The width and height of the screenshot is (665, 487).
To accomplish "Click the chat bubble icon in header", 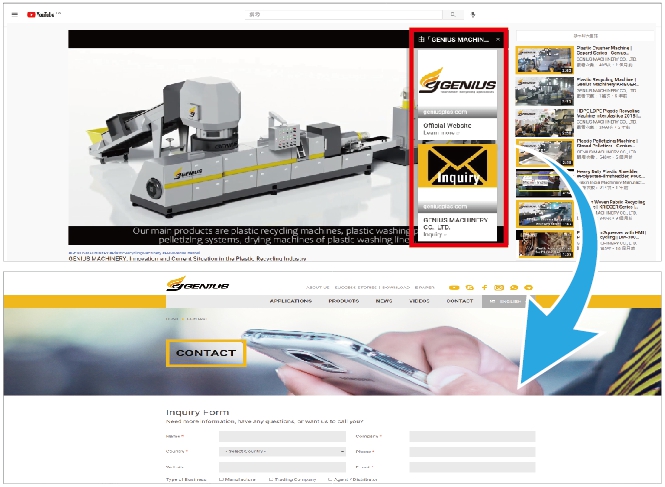I will coord(514,288).
